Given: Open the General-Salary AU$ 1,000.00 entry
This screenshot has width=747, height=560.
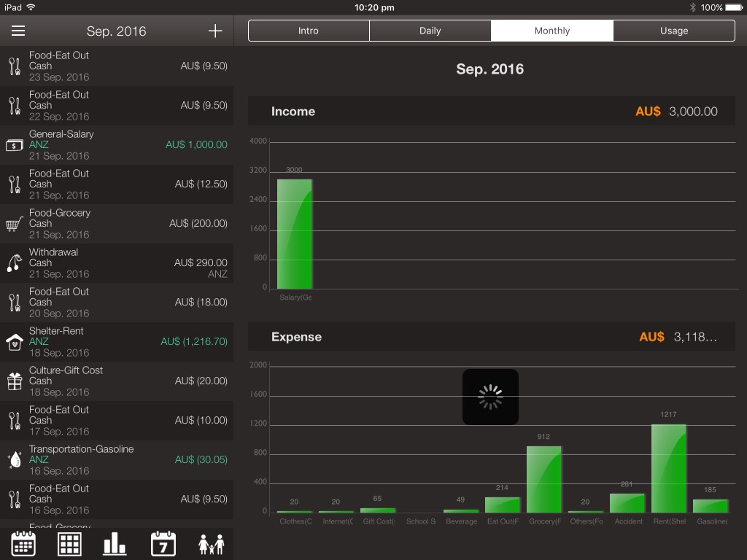Looking at the screenshot, I should click(x=117, y=144).
